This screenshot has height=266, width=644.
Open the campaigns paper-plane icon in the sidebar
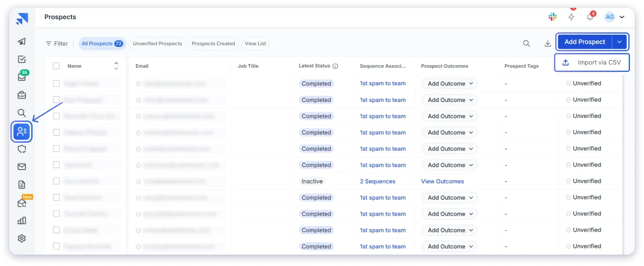tap(22, 41)
